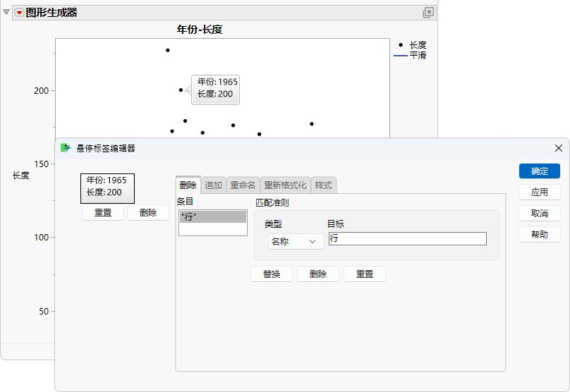Click the 确定 button
The height and width of the screenshot is (392, 570).
(540, 171)
